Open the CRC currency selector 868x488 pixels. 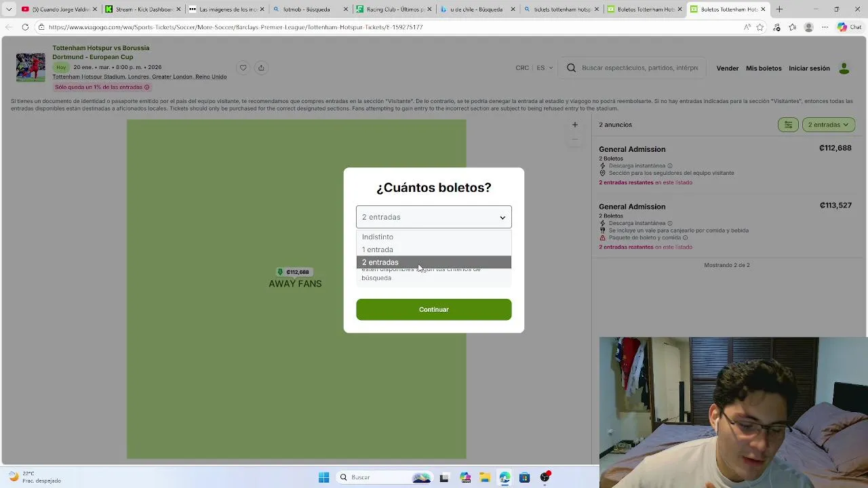(x=522, y=68)
